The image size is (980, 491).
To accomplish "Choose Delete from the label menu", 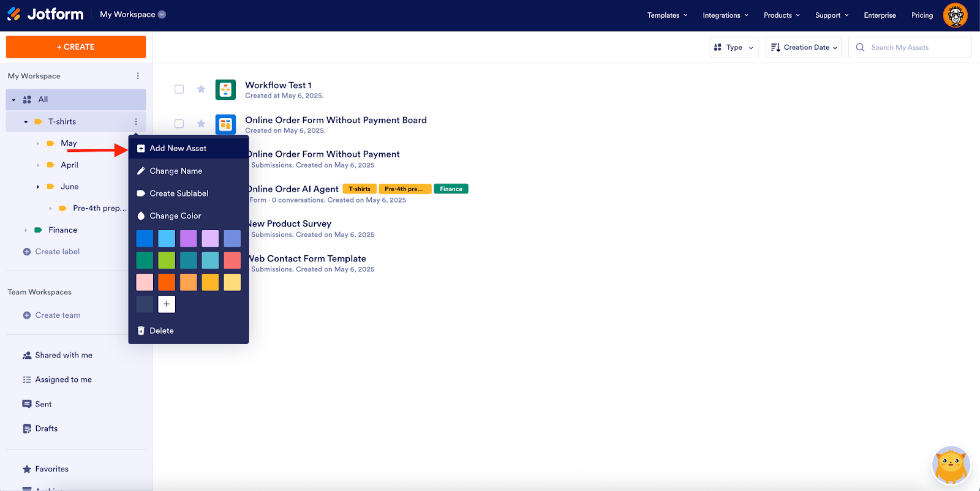I will [189, 331].
